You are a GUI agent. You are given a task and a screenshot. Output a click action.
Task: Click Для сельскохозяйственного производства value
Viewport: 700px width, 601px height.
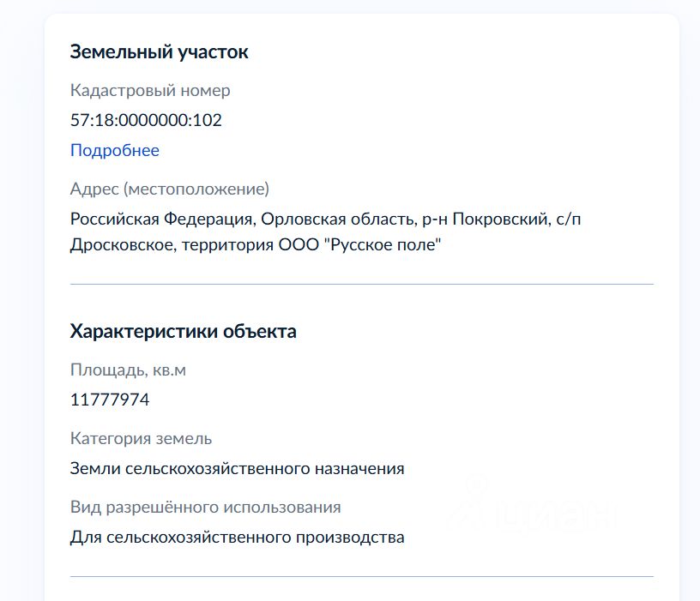(237, 538)
